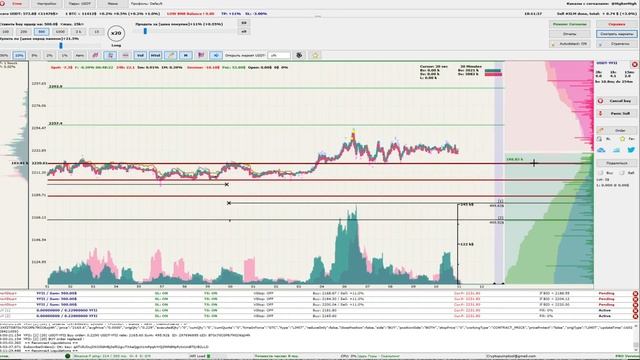Adjust the buy price percentage slider
640x360 pixels.
tap(61, 45)
